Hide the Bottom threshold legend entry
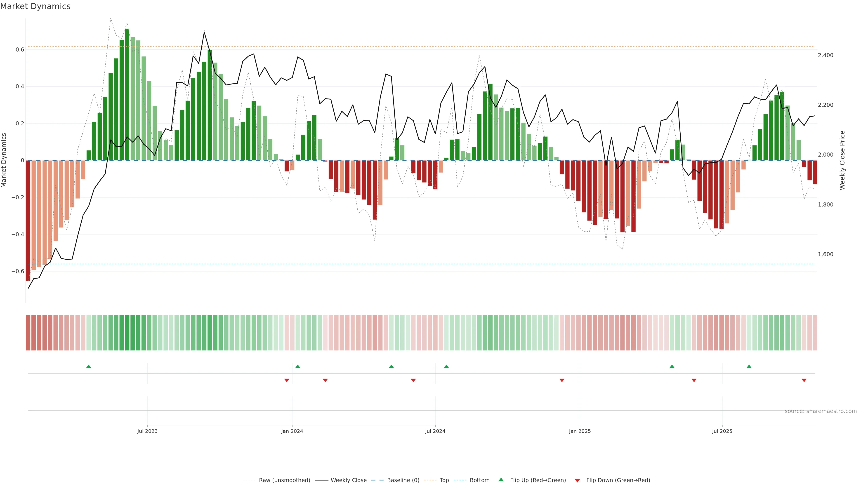 click(x=479, y=480)
